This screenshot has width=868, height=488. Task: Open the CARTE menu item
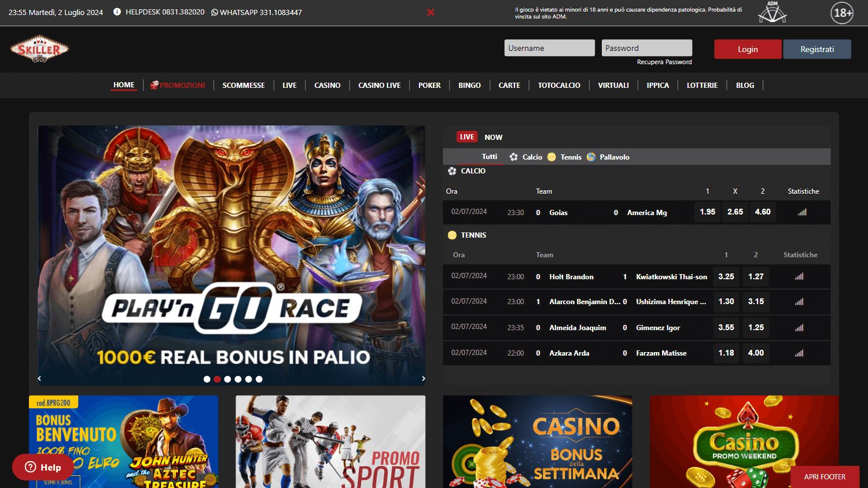(x=509, y=85)
